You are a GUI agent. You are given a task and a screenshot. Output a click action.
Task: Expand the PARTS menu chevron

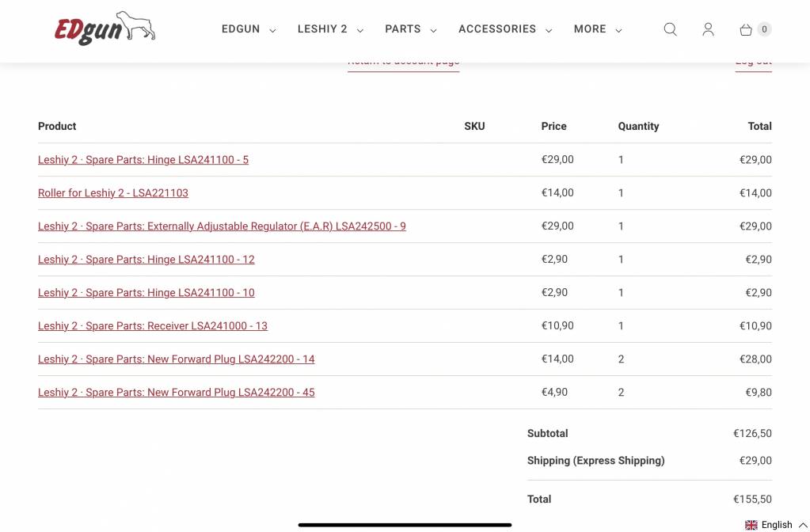click(433, 30)
